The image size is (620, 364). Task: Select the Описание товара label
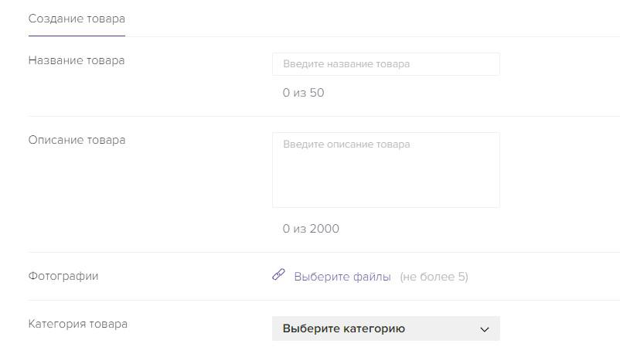77,140
